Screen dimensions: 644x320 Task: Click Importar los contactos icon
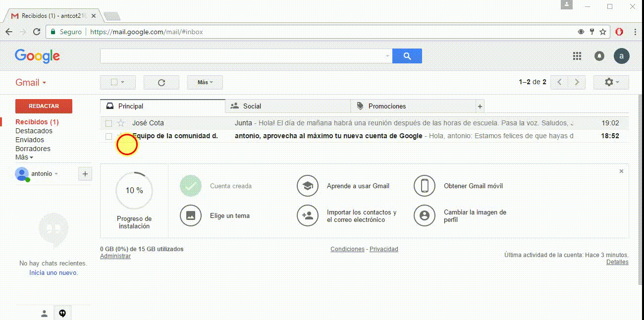pyautogui.click(x=308, y=215)
